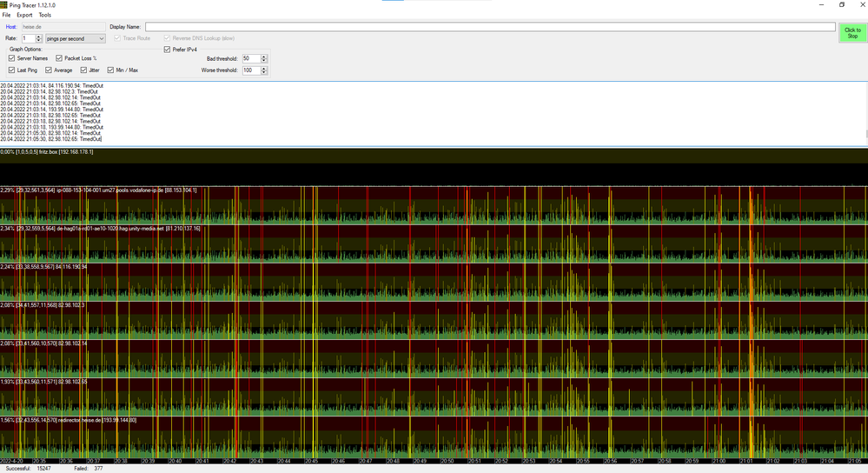The image size is (868, 473).
Task: Open the 'pings per second' dropdown
Action: 76,39
